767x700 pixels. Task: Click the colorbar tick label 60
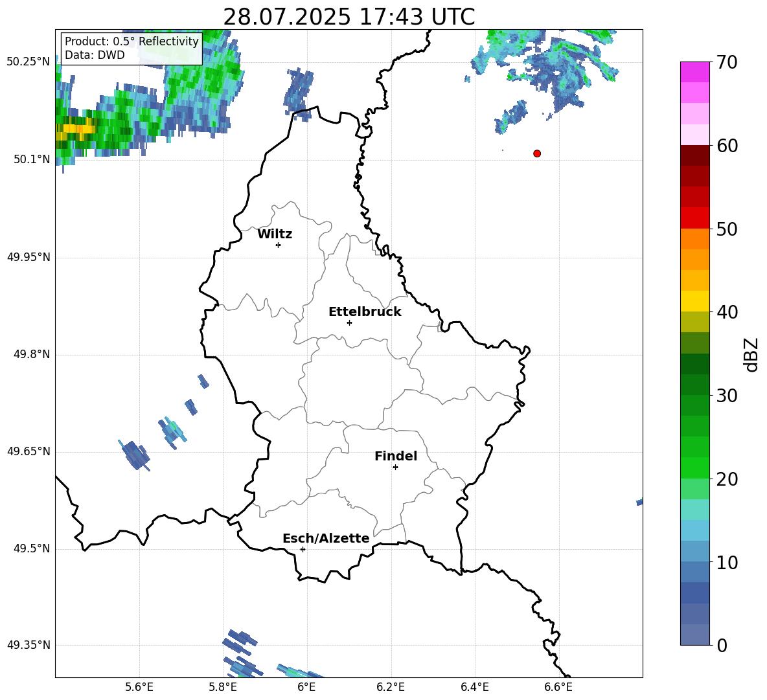pos(727,146)
